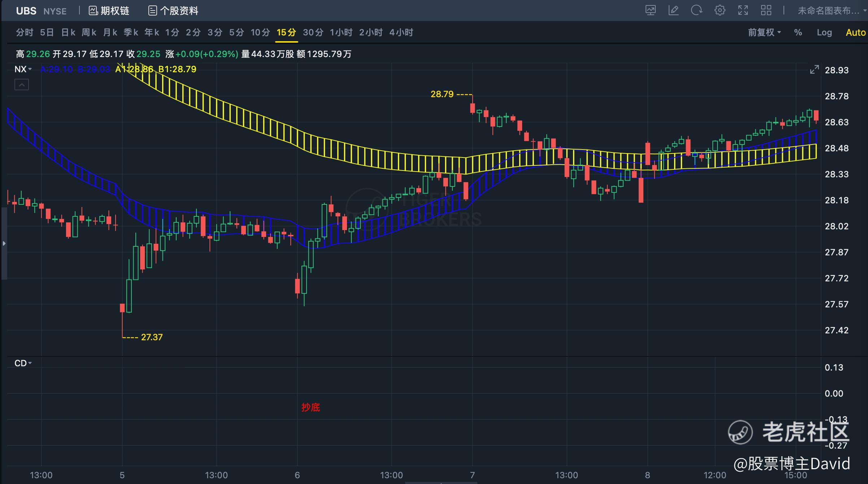Screen dimensions: 868x484
Task: Enter fullscreen with the expand arrows icon
Action: (743, 10)
